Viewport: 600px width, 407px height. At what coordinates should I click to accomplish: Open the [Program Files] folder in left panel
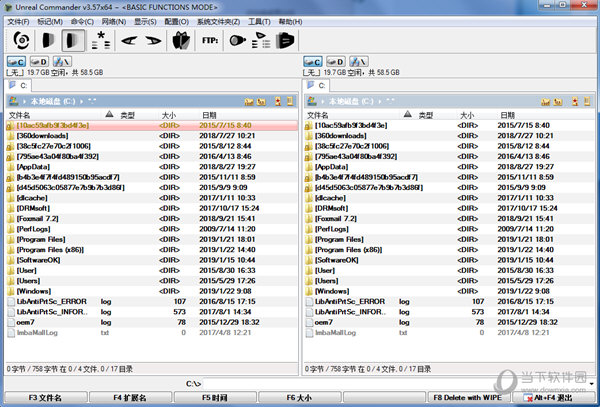point(41,239)
